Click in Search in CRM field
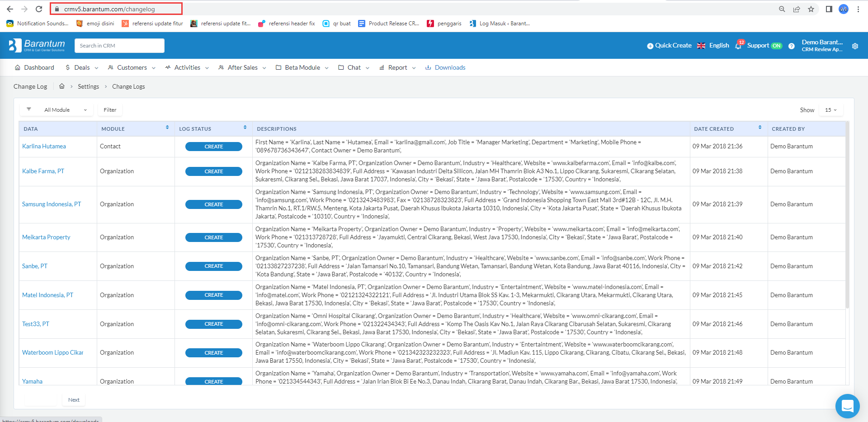Image resolution: width=868 pixels, height=422 pixels. [119, 46]
